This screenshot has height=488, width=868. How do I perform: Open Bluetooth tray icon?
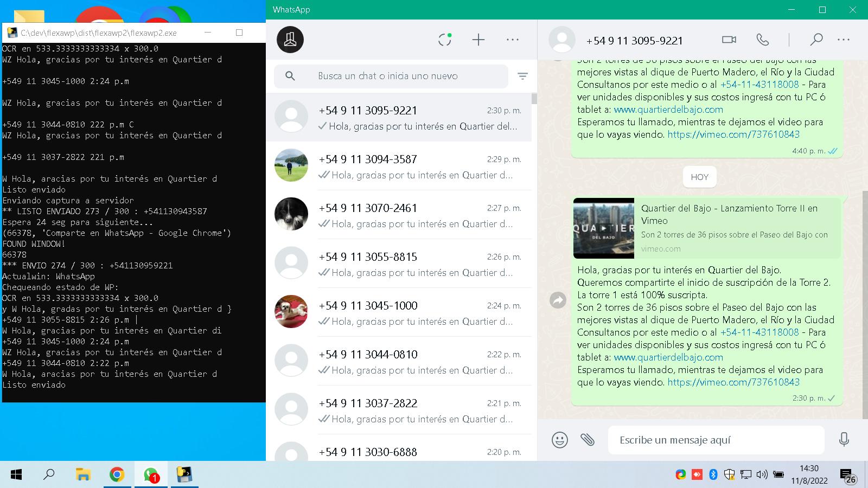713,475
